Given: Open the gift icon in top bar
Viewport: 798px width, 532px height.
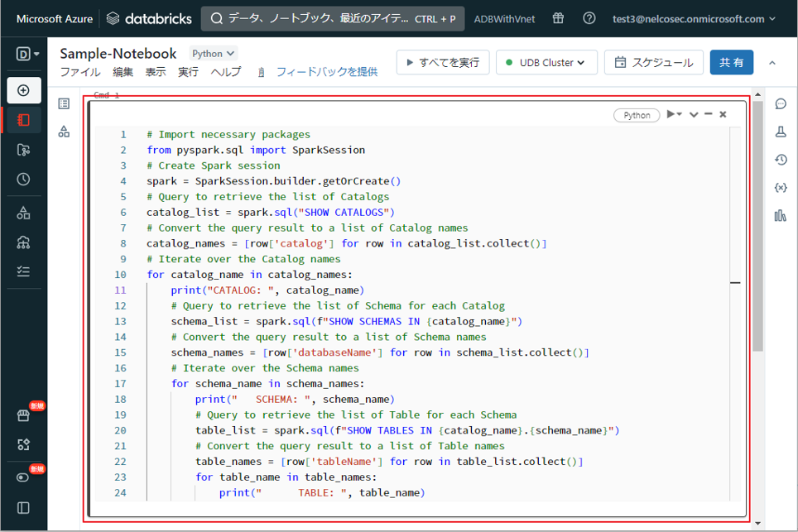Looking at the screenshot, I should pos(558,18).
